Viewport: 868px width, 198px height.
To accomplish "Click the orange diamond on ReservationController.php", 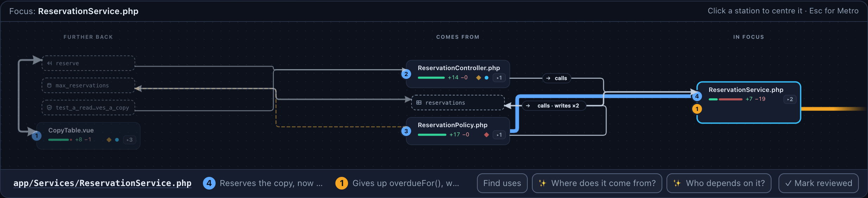I will [478, 78].
